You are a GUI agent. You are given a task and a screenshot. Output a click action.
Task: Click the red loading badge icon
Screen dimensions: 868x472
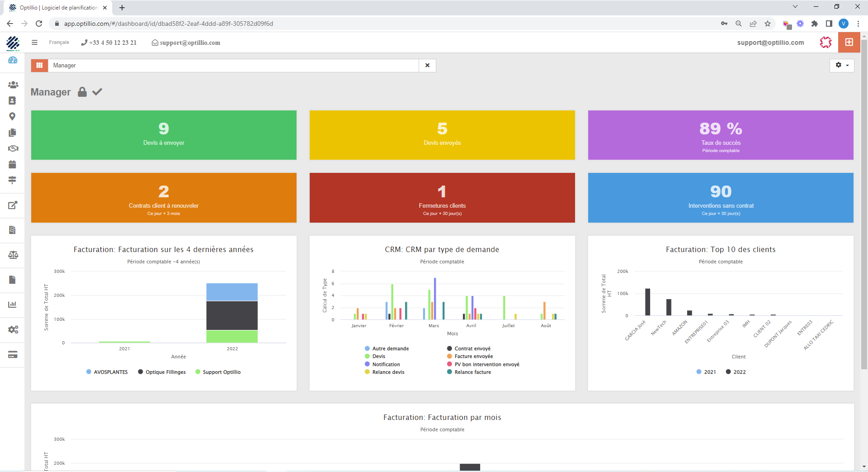826,43
